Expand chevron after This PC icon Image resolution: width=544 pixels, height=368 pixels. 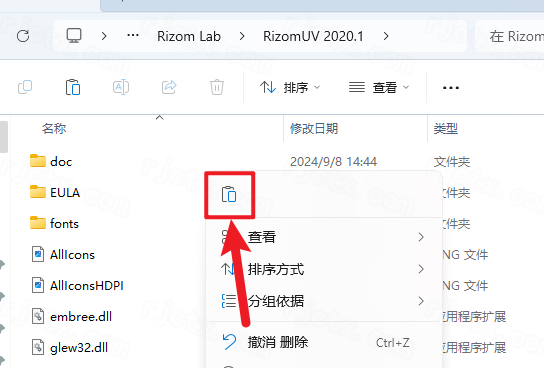(x=104, y=36)
